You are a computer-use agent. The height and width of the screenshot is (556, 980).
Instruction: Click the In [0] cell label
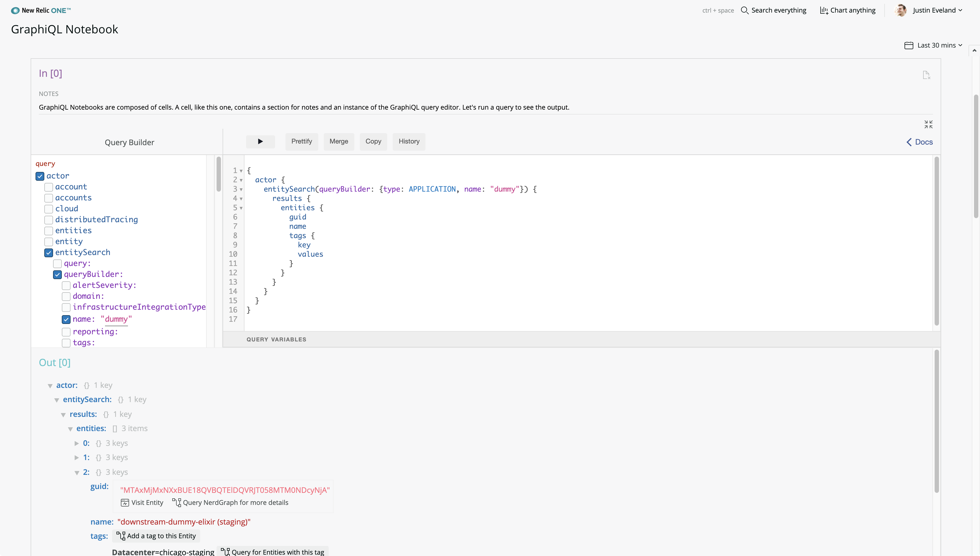click(x=50, y=73)
